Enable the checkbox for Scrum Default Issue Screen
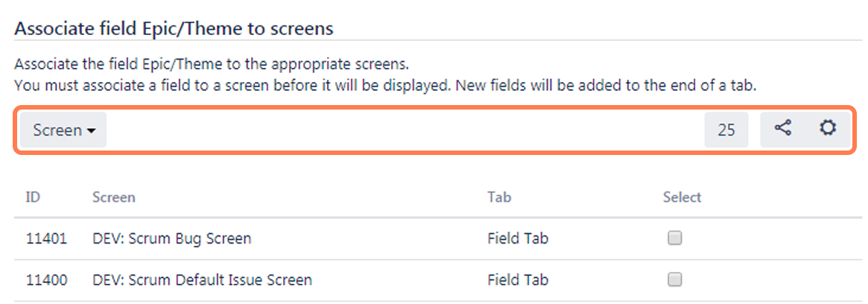The height and width of the screenshot is (304, 868). [675, 280]
